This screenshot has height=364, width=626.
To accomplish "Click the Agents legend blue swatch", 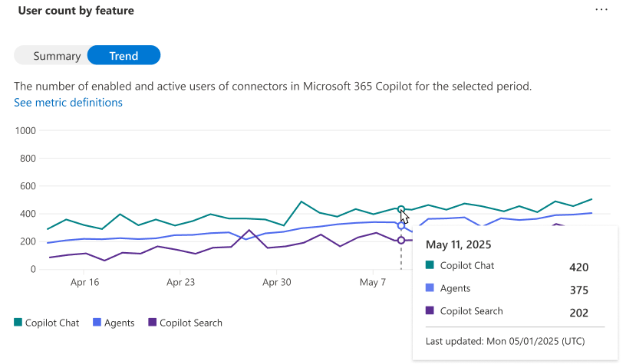I will pos(97,322).
